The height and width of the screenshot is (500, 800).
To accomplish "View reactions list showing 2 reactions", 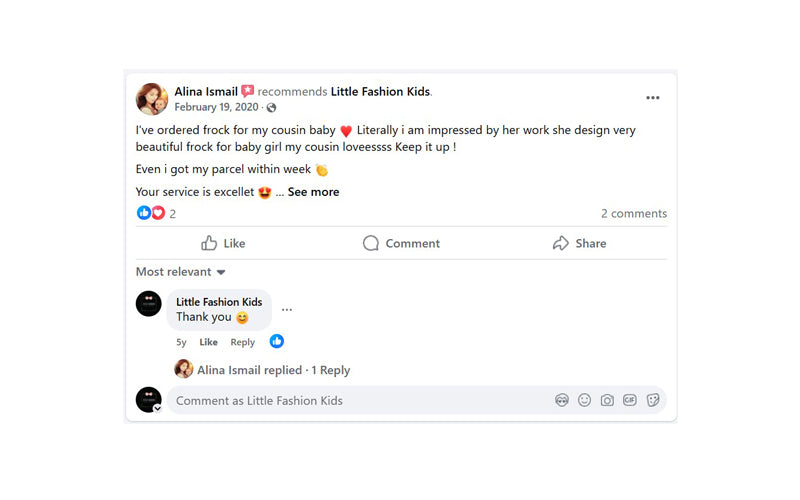I will pos(156,213).
